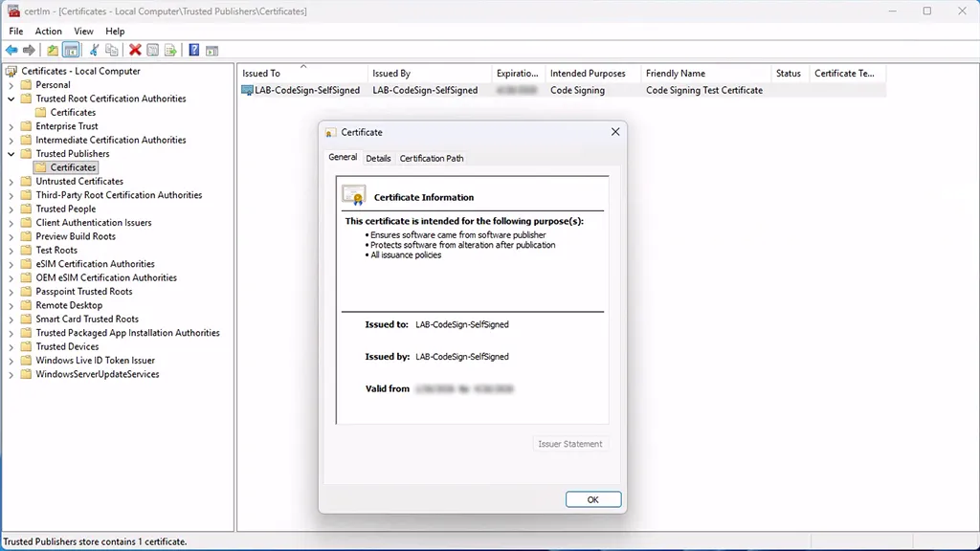Screen dimensions: 980x551
Task: Sort by the Intended Purposes column header
Action: pyautogui.click(x=593, y=73)
